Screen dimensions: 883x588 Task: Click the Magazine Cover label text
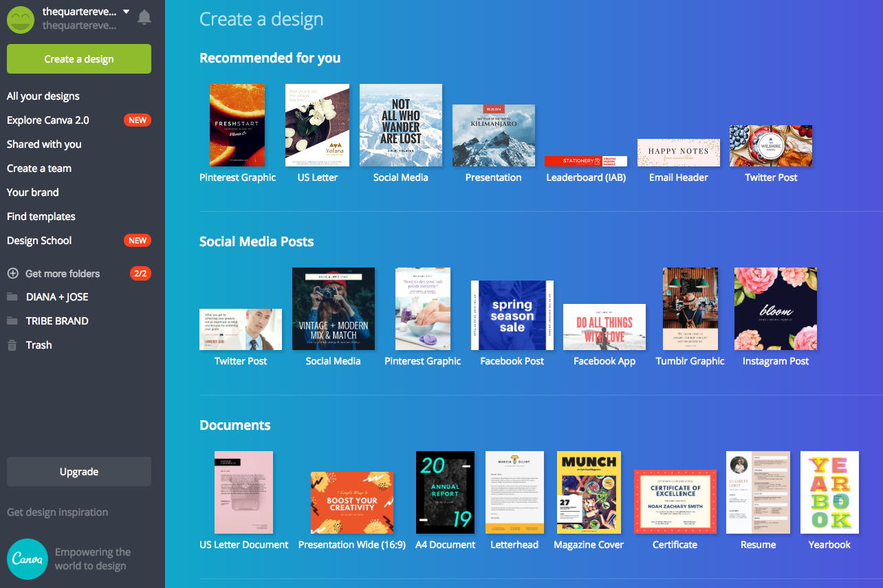(x=589, y=545)
